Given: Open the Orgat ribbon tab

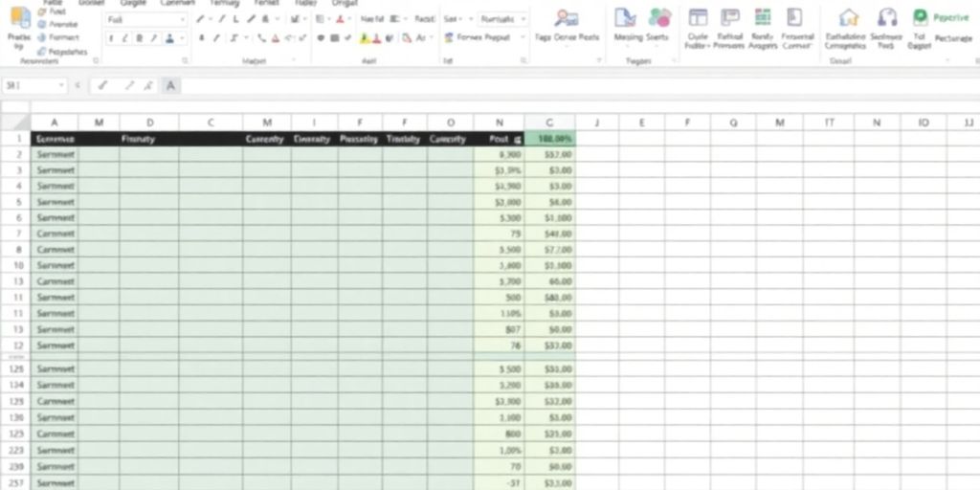Looking at the screenshot, I should coord(345,3).
